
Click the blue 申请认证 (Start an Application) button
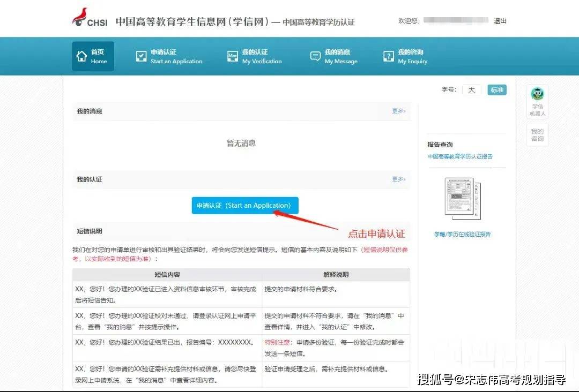(245, 206)
